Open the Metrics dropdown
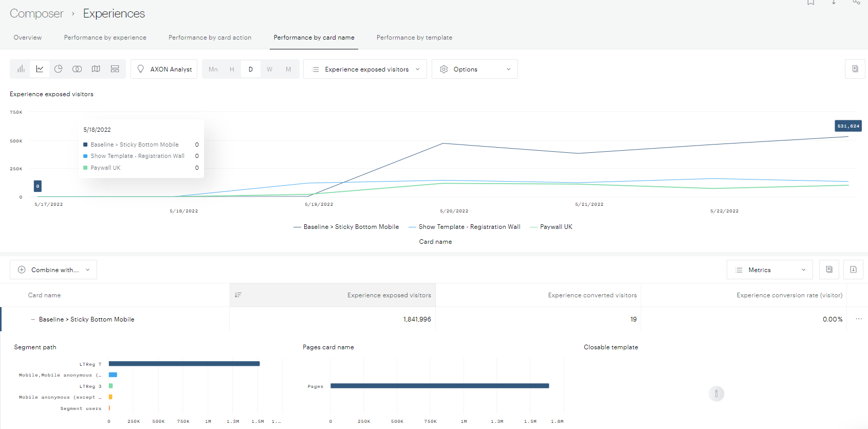This screenshot has width=868, height=429. click(x=769, y=270)
